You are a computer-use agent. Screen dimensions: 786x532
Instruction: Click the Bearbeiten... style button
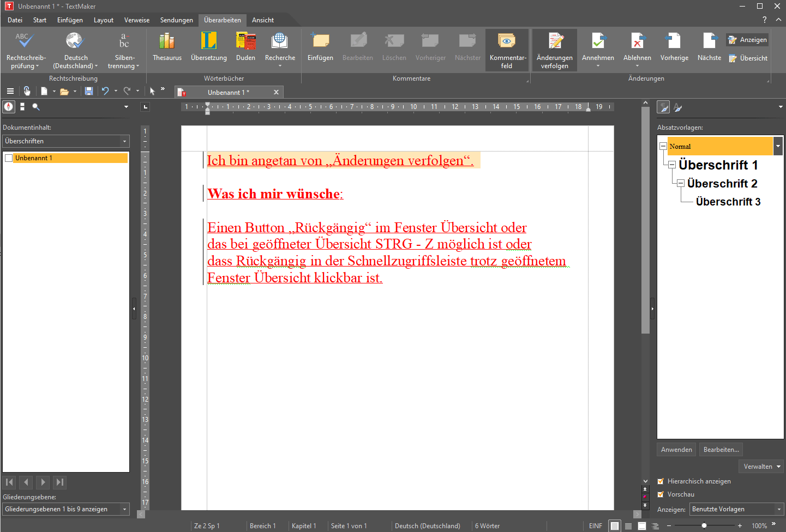tap(721, 450)
